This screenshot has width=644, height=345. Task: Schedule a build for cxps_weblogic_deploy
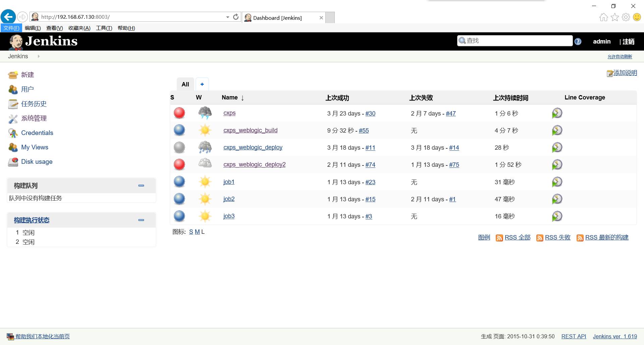pos(557,147)
